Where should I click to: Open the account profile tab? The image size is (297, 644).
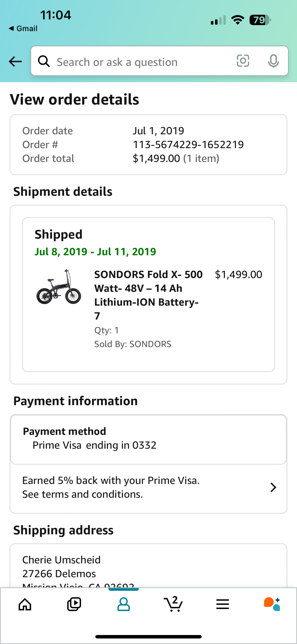coord(124,604)
